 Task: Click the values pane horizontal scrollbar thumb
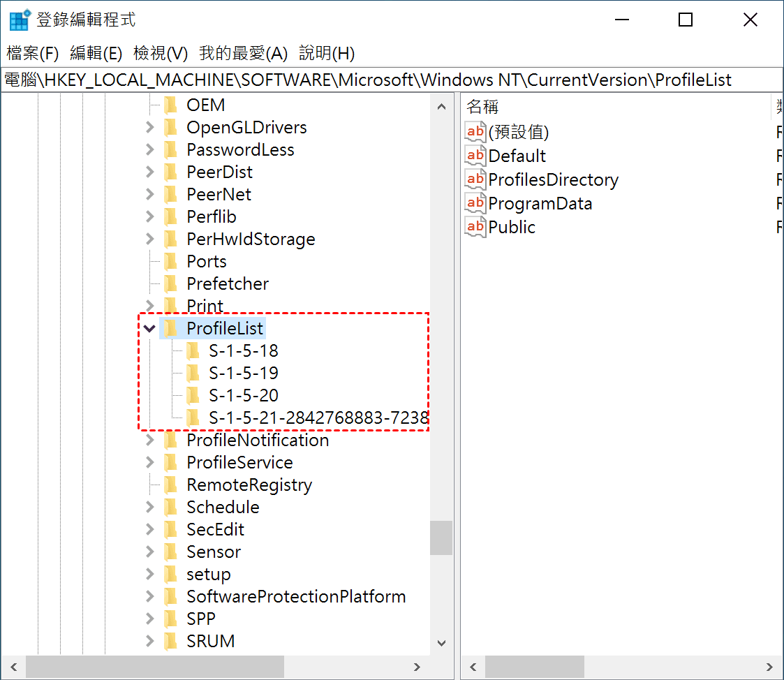click(535, 667)
